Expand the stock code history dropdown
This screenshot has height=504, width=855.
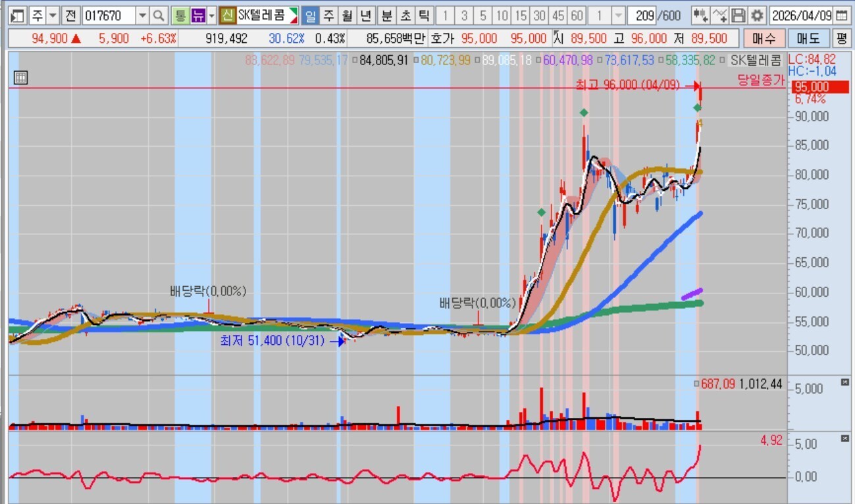(x=142, y=15)
